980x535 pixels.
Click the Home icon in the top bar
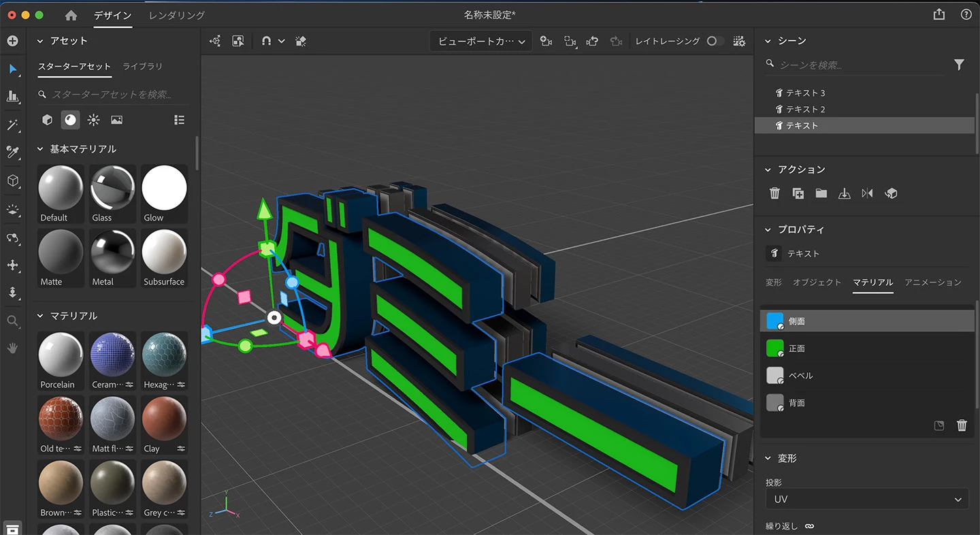tap(71, 15)
